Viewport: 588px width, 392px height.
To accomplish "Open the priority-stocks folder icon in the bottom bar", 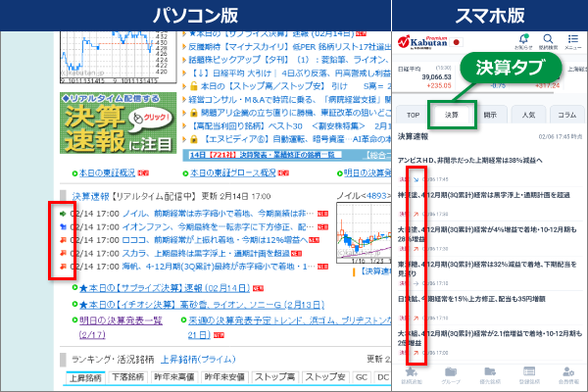I will pos(490,371).
